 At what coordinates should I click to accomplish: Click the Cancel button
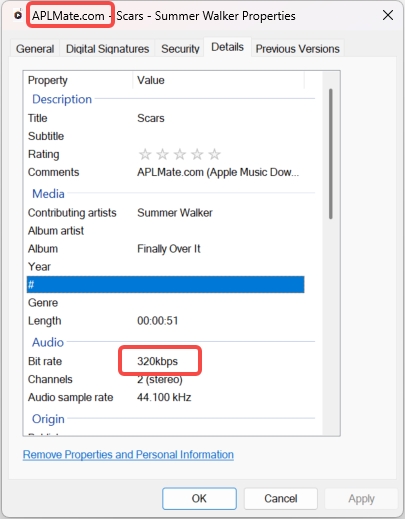[x=281, y=498]
